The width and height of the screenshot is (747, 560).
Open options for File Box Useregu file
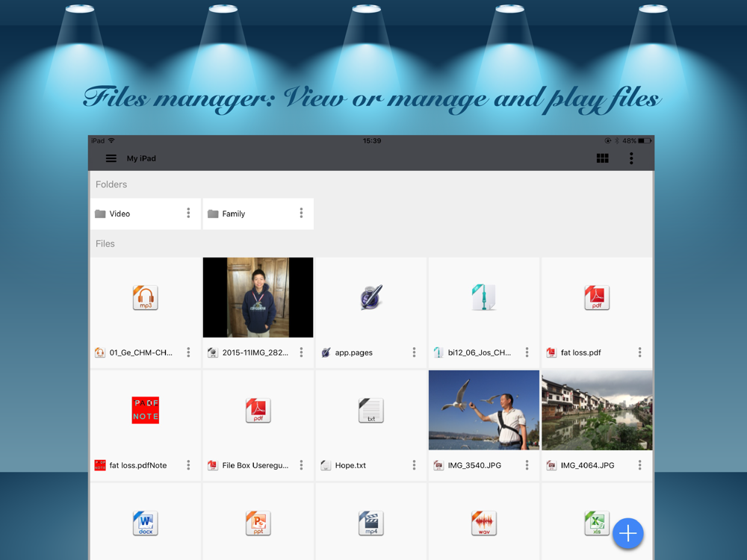click(x=301, y=465)
